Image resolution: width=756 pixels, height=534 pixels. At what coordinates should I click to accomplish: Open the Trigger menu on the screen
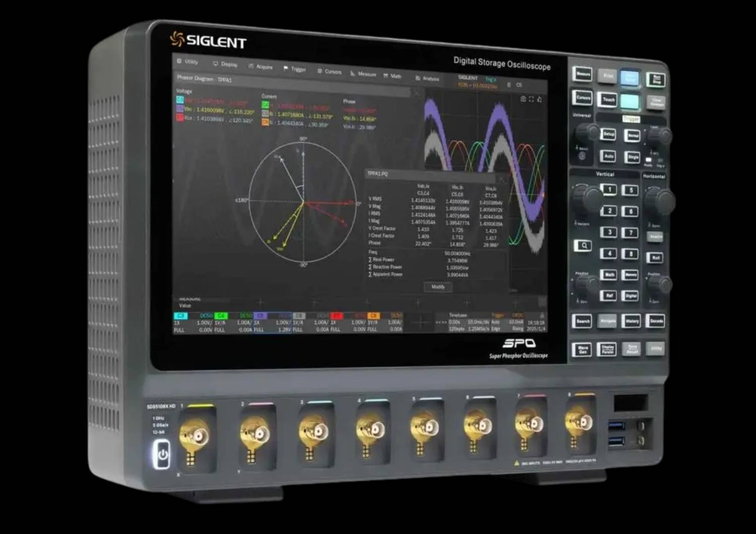click(295, 69)
